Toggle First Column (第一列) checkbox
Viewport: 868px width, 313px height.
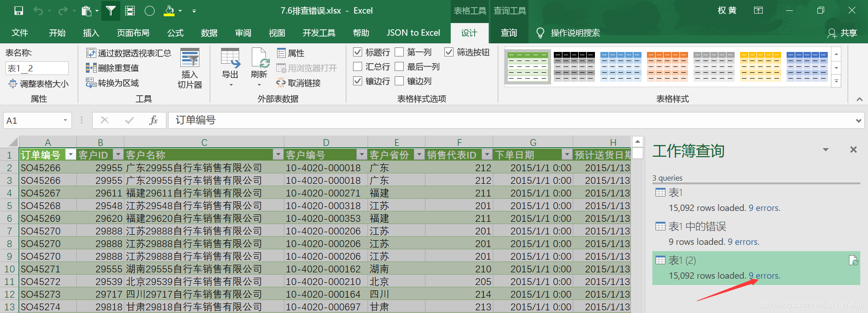[399, 52]
